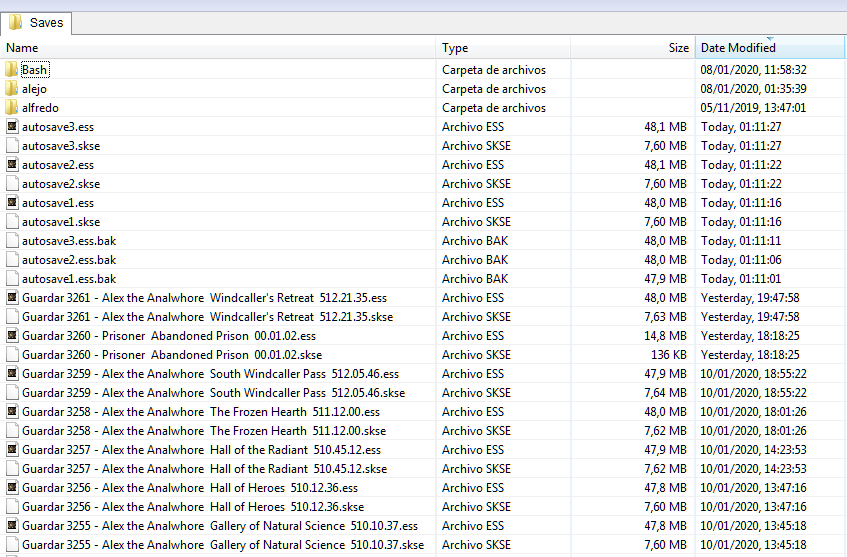Click date 08/01/2020, 11:58:32
847x557 pixels.
click(x=754, y=70)
